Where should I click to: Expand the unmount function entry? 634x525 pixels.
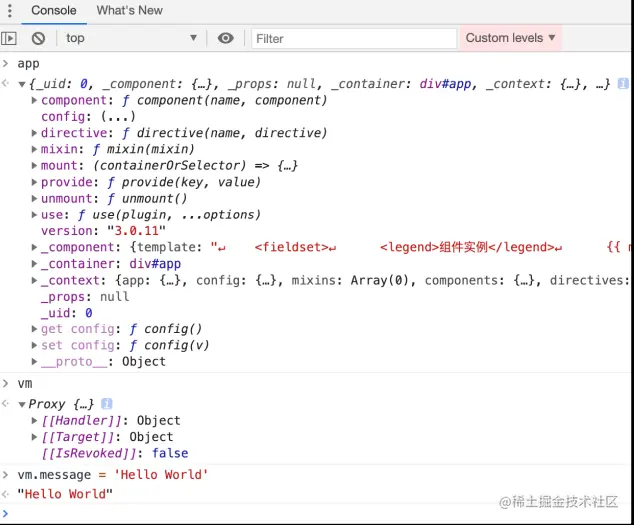(x=34, y=199)
